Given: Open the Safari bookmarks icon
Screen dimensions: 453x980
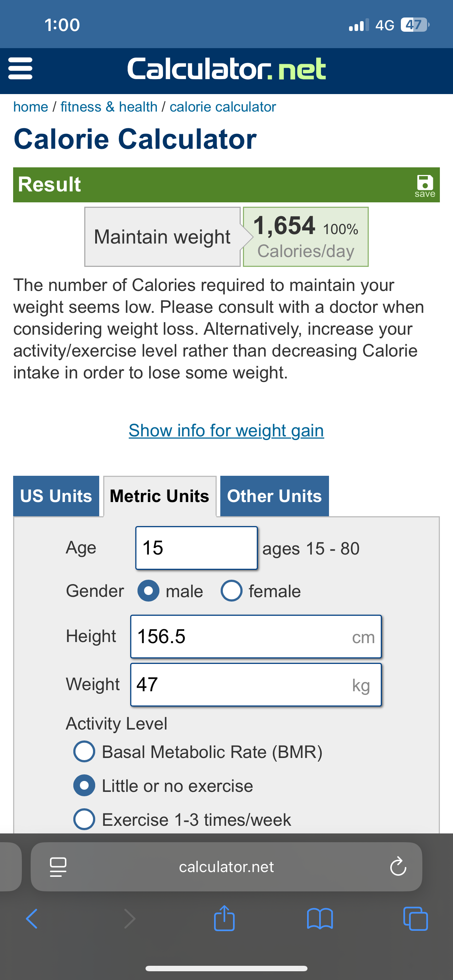Looking at the screenshot, I should [320, 919].
